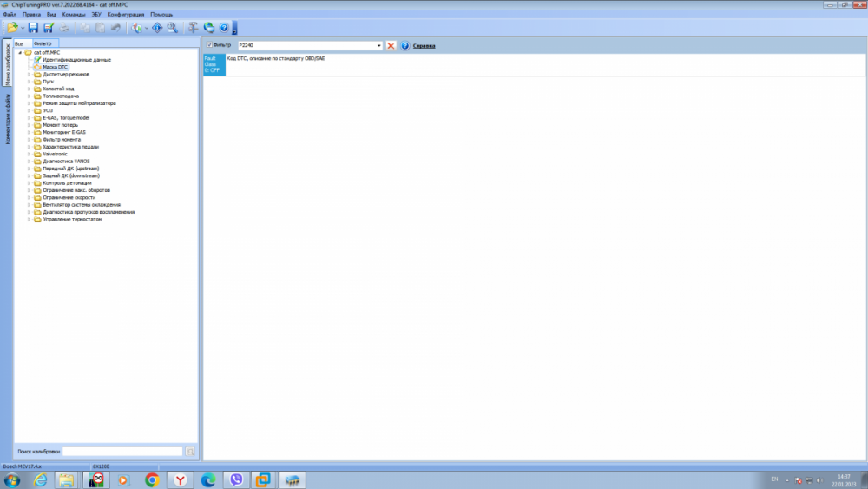Select Передний ДК (upstream) tree item
Screen dimensions: 868x489
point(71,169)
